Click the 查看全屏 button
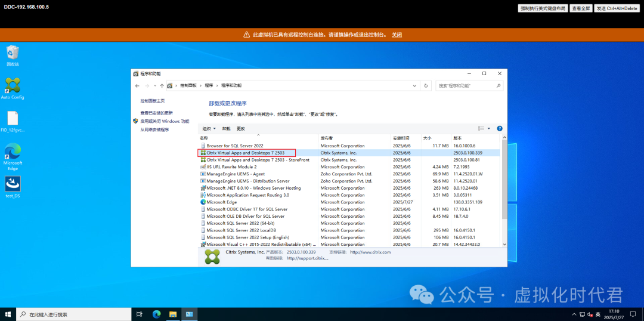Image resolution: width=644 pixels, height=321 pixels. pyautogui.click(x=581, y=8)
